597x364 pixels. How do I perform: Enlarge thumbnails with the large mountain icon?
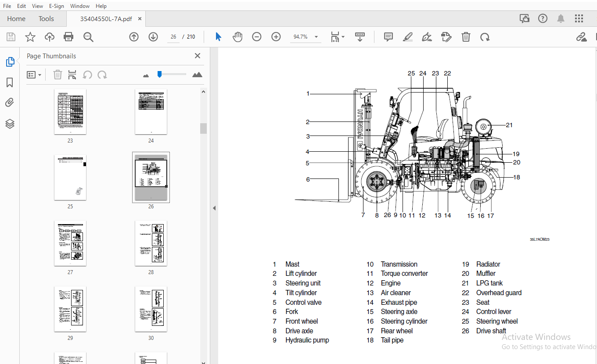point(198,75)
